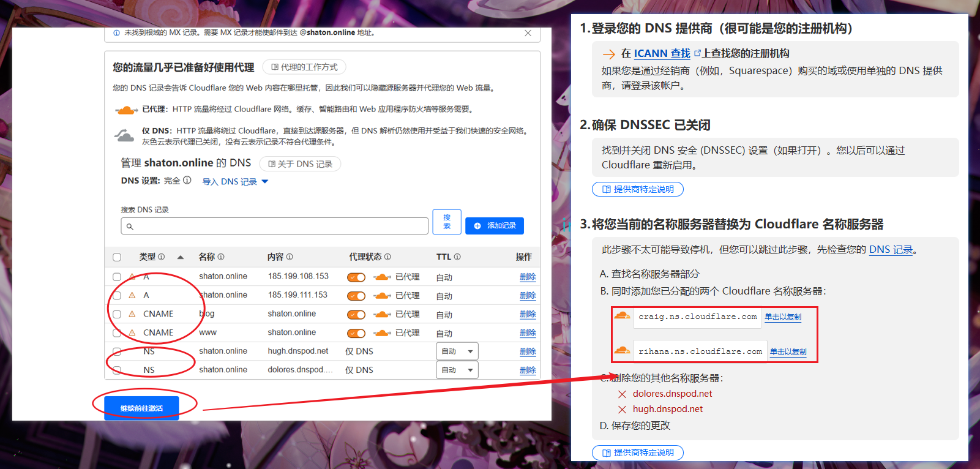This screenshot has width=980, height=469.
Task: Select rihana.ns.cloudflare.com nameserver field
Action: tap(700, 351)
